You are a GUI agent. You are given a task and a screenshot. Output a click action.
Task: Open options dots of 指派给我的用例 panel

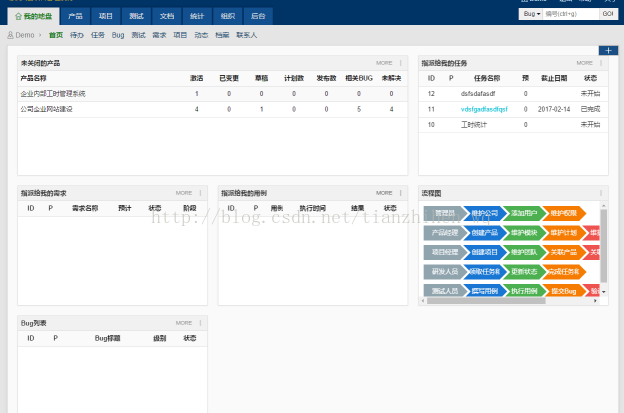pyautogui.click(x=401, y=193)
